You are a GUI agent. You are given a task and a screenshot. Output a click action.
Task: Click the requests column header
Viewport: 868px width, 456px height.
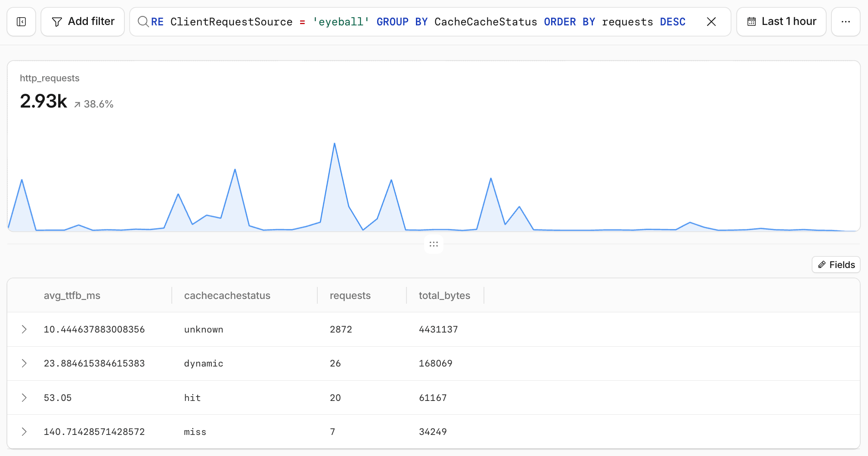350,296
